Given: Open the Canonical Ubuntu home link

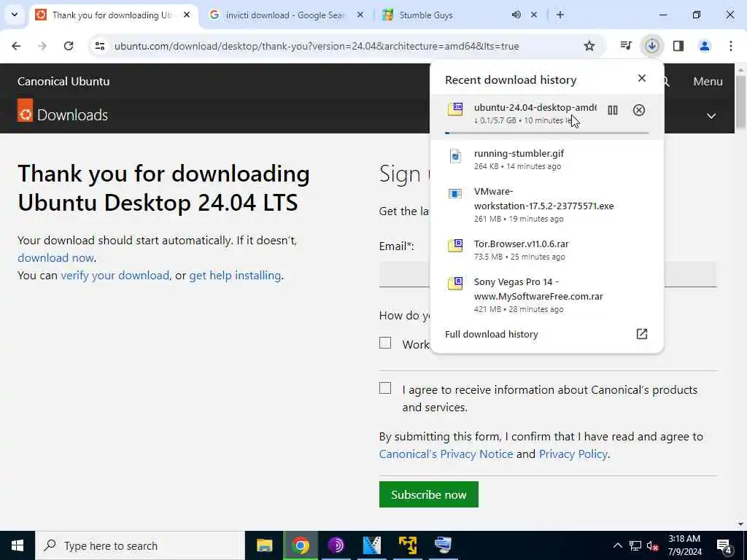Looking at the screenshot, I should 63,82.
